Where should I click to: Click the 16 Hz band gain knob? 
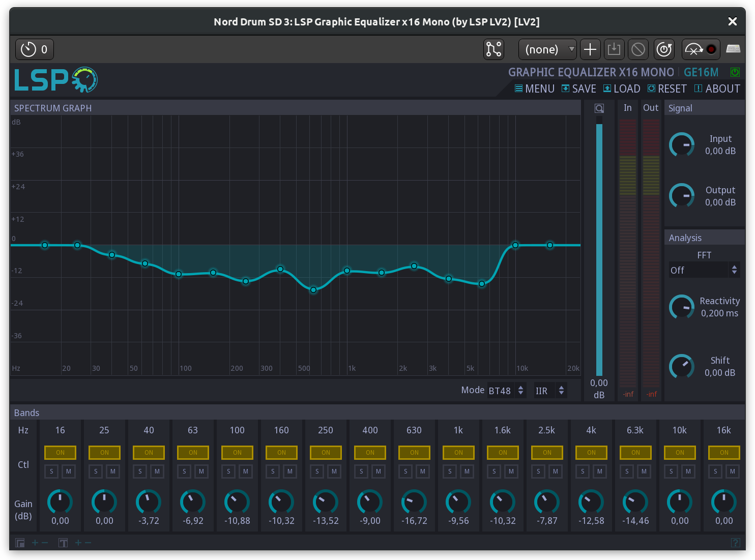pyautogui.click(x=60, y=502)
